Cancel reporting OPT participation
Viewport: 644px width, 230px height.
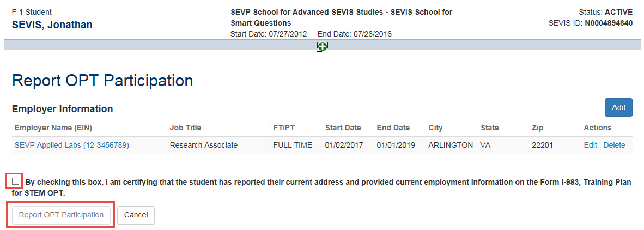136,215
